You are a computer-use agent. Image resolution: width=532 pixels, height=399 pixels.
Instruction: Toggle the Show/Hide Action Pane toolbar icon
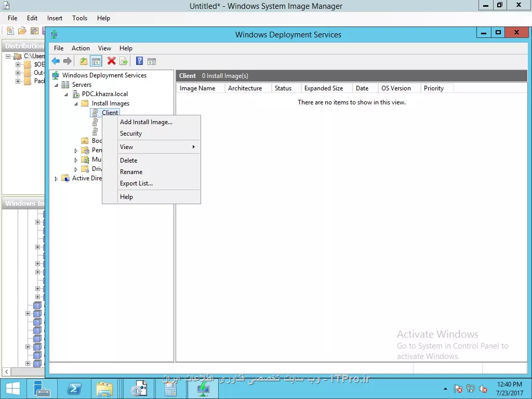tap(152, 61)
